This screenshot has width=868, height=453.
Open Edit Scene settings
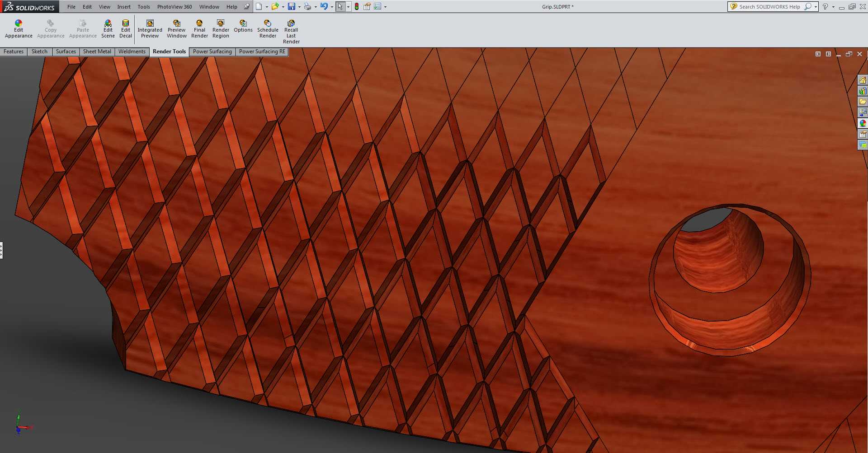coord(108,29)
